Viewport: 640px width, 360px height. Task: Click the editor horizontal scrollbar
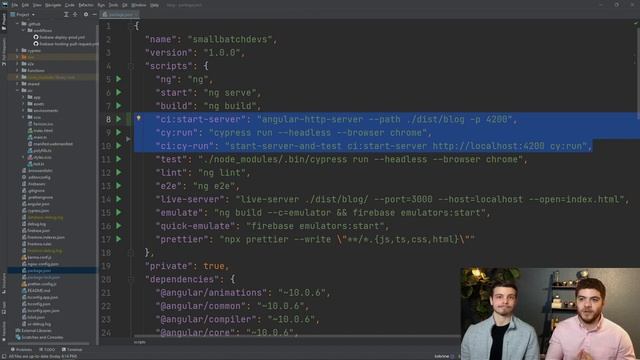297,337
